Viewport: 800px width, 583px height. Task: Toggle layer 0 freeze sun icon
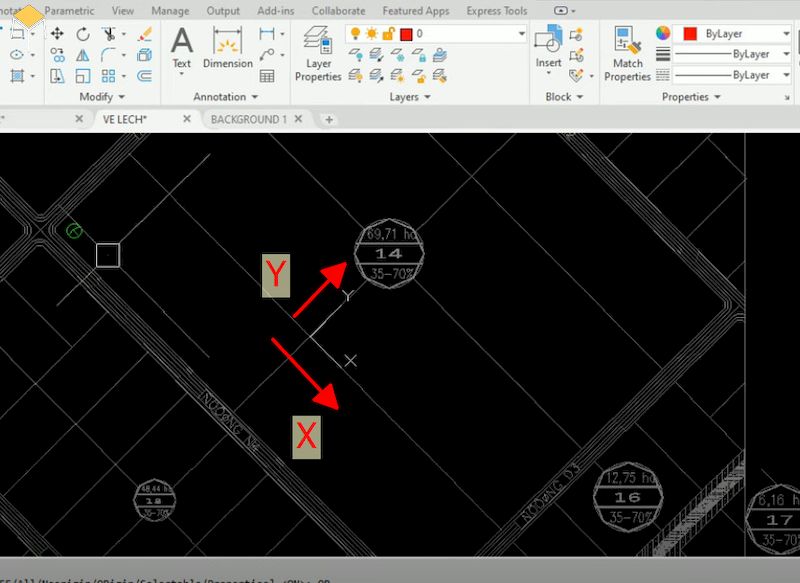[372, 34]
